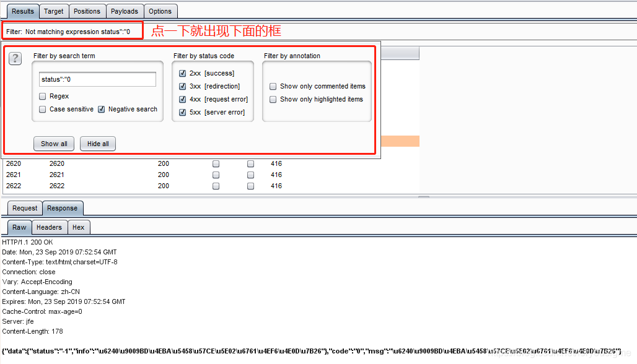The image size is (637, 364).
Task: Uncheck the 3xx [redirection] status filter
Action: coord(182,87)
